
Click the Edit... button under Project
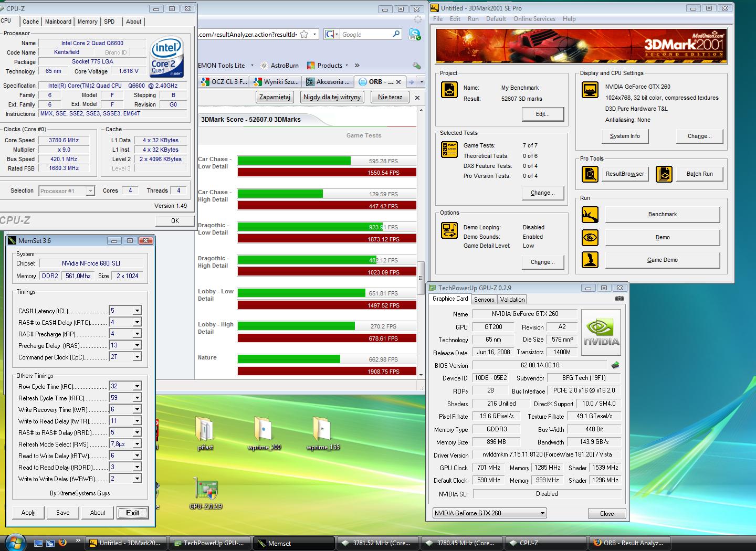542,114
